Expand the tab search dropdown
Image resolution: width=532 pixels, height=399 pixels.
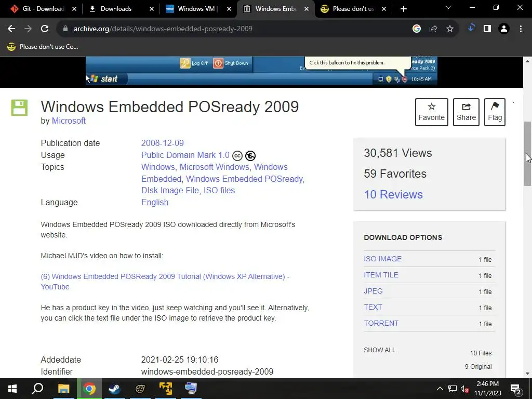point(448,7)
